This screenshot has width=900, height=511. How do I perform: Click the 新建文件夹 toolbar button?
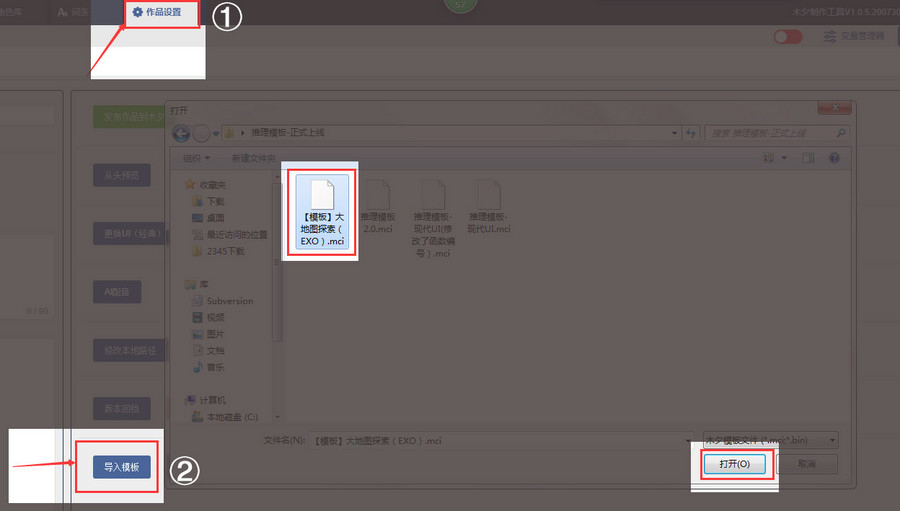click(x=254, y=158)
